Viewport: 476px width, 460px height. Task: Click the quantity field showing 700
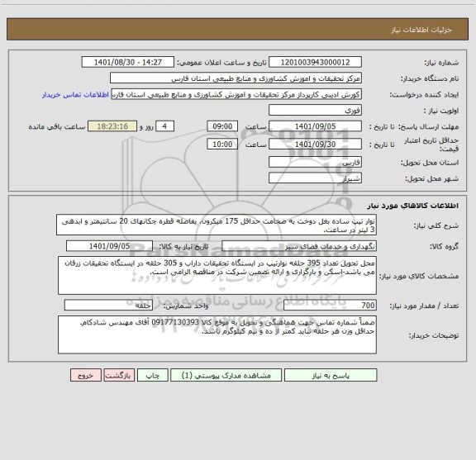[330, 306]
